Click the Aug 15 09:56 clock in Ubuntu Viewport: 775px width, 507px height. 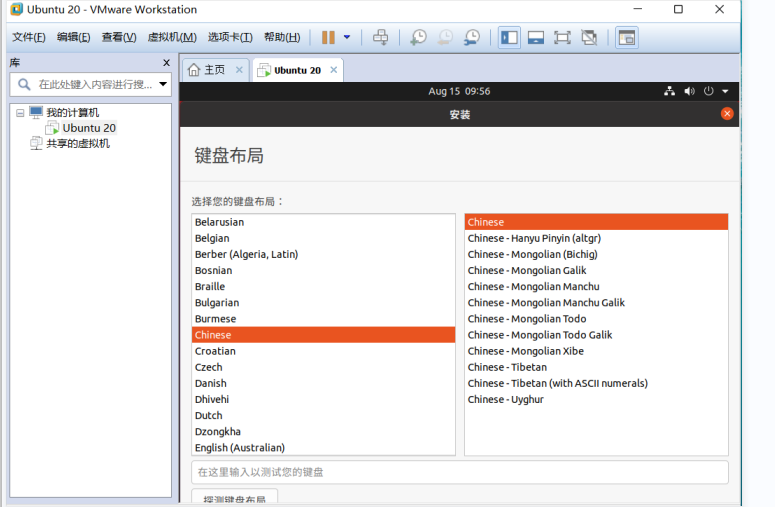(459, 91)
